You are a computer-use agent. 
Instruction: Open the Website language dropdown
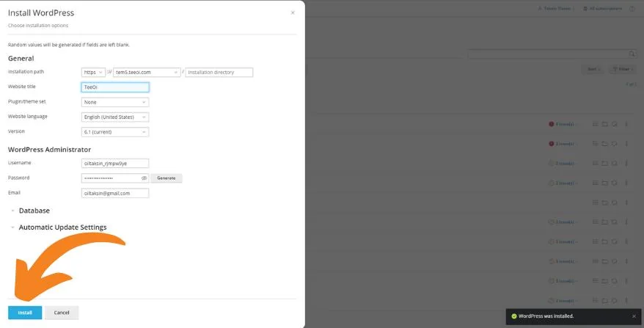115,117
